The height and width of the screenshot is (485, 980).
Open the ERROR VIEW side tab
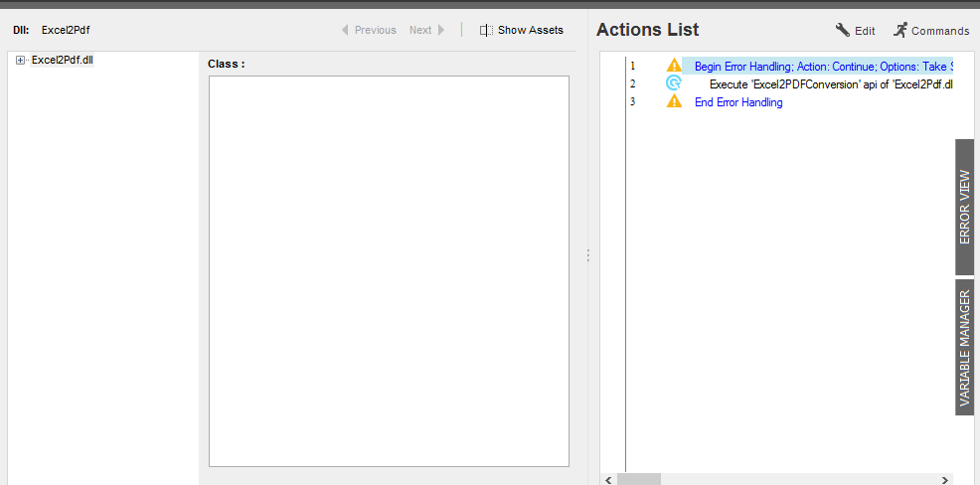point(964,207)
